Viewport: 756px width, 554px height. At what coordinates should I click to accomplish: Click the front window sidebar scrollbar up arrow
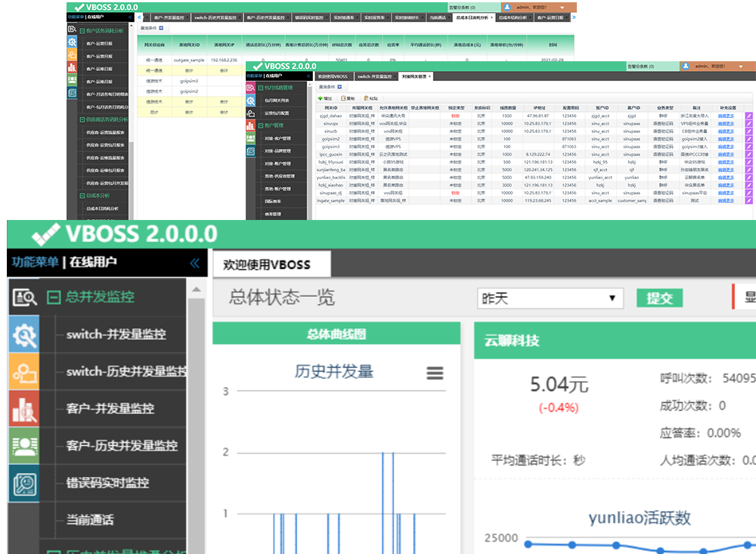point(197,289)
